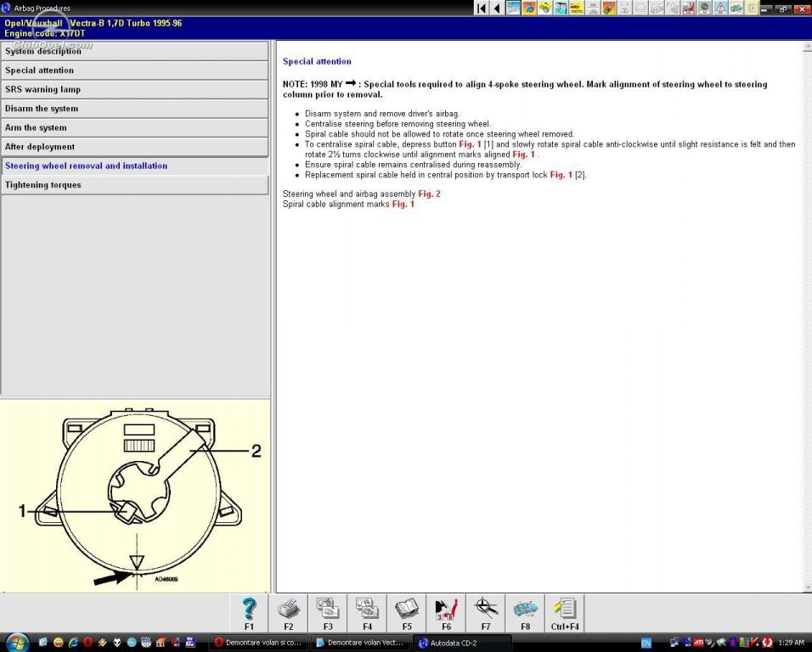Open the F6 airbag seat icon

coord(446,613)
